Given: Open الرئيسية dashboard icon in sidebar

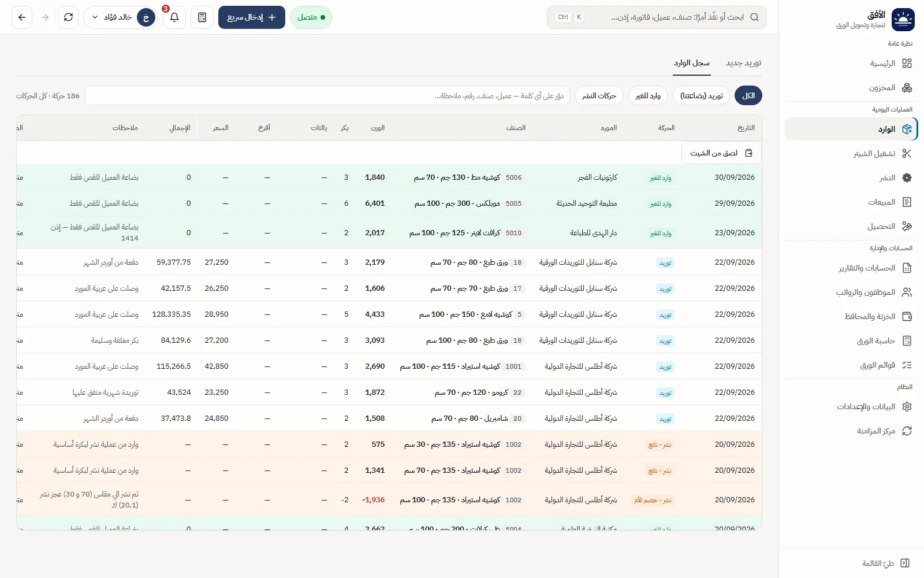Looking at the screenshot, I should tap(907, 64).
